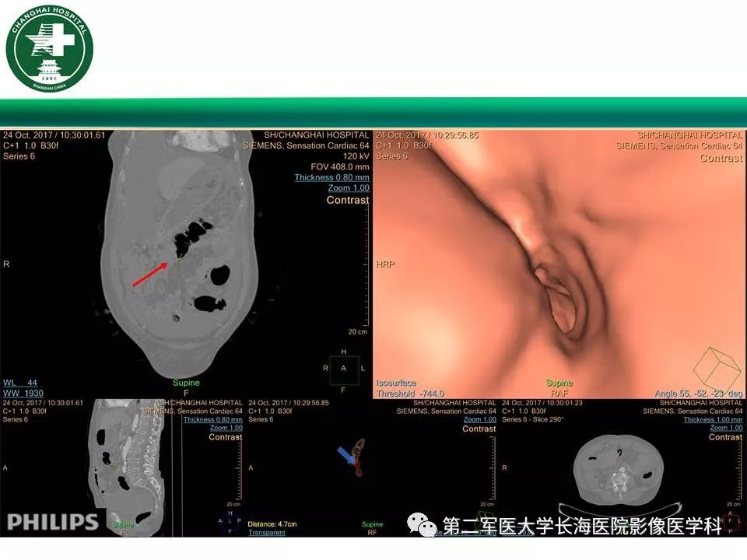The width and height of the screenshot is (747, 560).
Task: Select the Contrast label in sagittal view
Action: (x=226, y=436)
